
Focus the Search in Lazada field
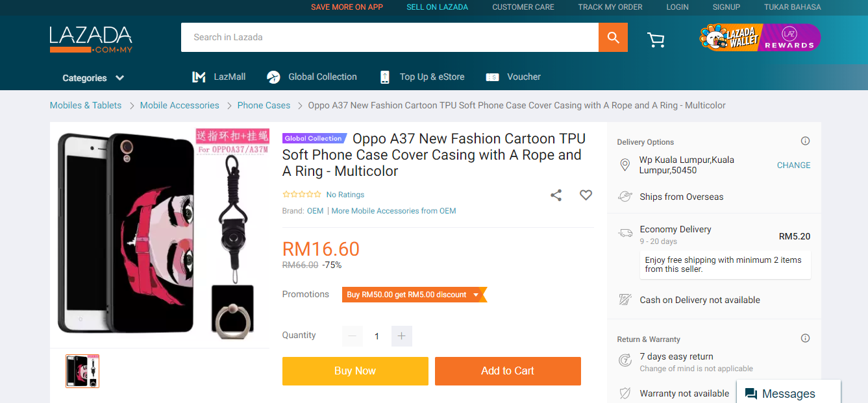pyautogui.click(x=390, y=37)
